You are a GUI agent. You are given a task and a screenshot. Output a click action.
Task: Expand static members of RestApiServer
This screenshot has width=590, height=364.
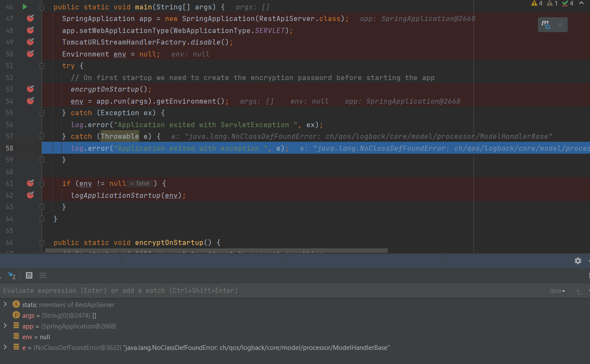(6, 304)
